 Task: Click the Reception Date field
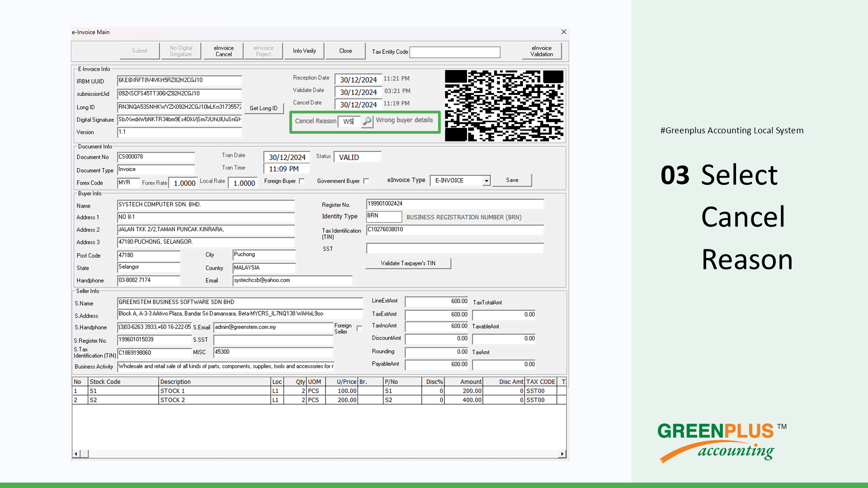pos(359,80)
